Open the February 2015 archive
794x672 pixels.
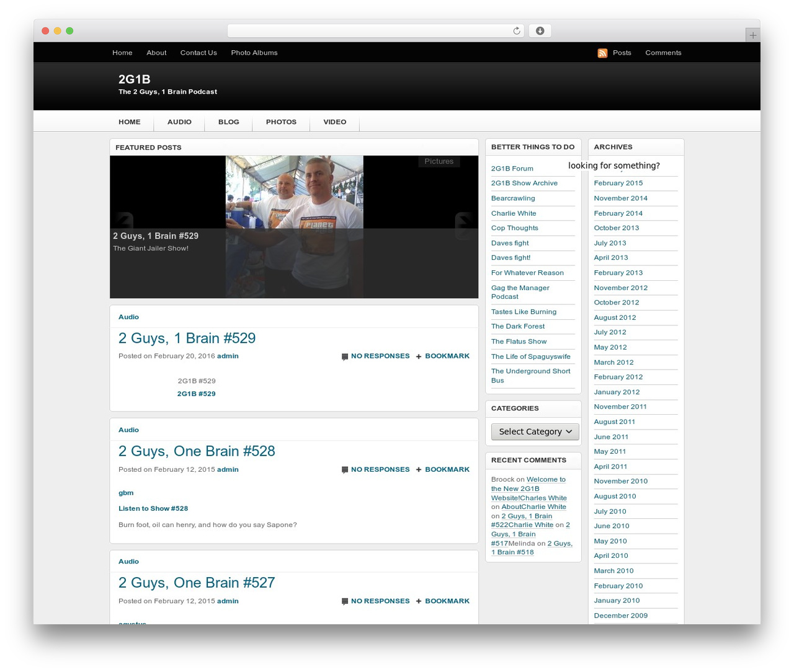point(618,183)
